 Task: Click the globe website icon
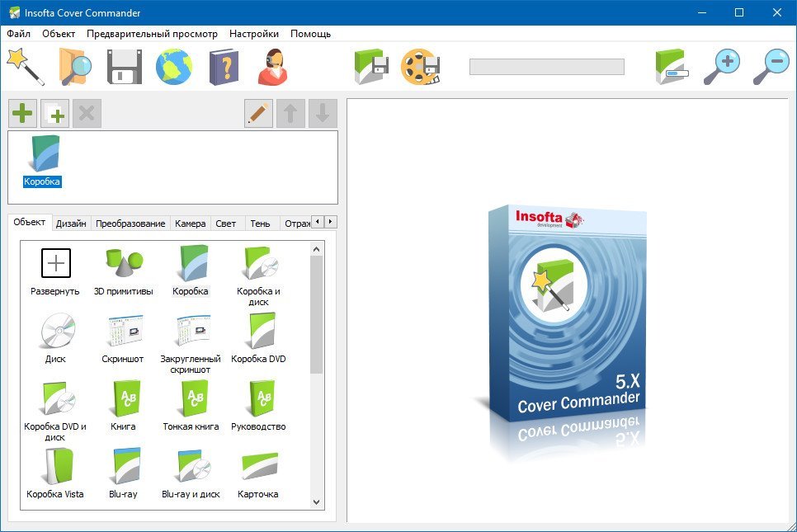pyautogui.click(x=174, y=67)
